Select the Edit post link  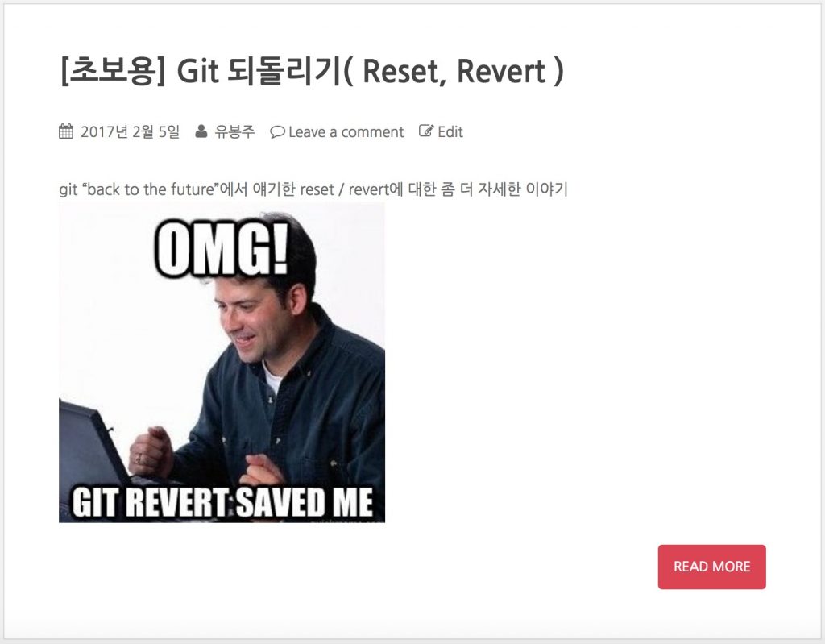tap(450, 131)
